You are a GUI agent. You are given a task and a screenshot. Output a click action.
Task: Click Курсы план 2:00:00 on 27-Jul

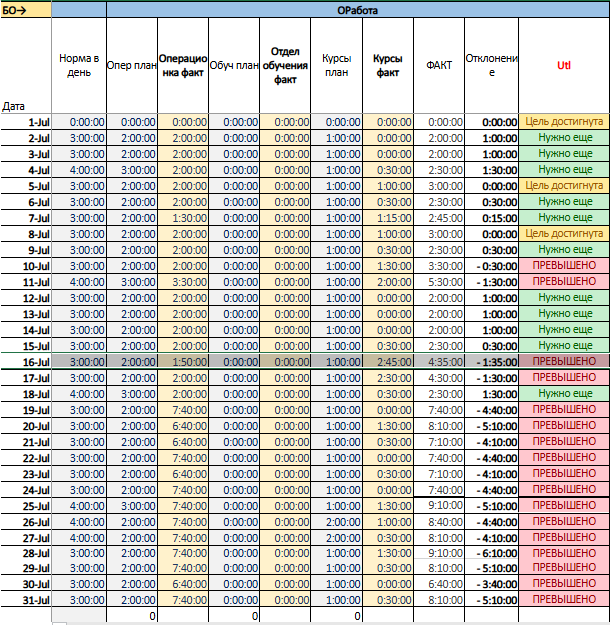pyautogui.click(x=336, y=538)
